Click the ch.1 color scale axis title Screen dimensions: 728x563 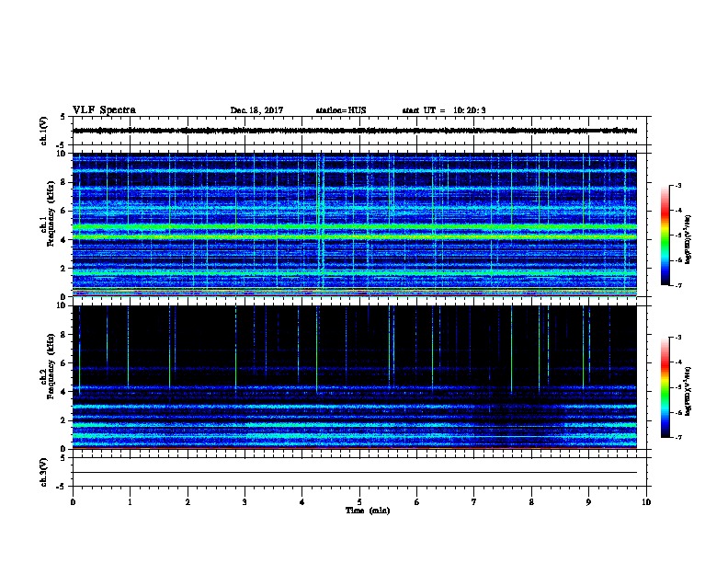tap(688, 239)
